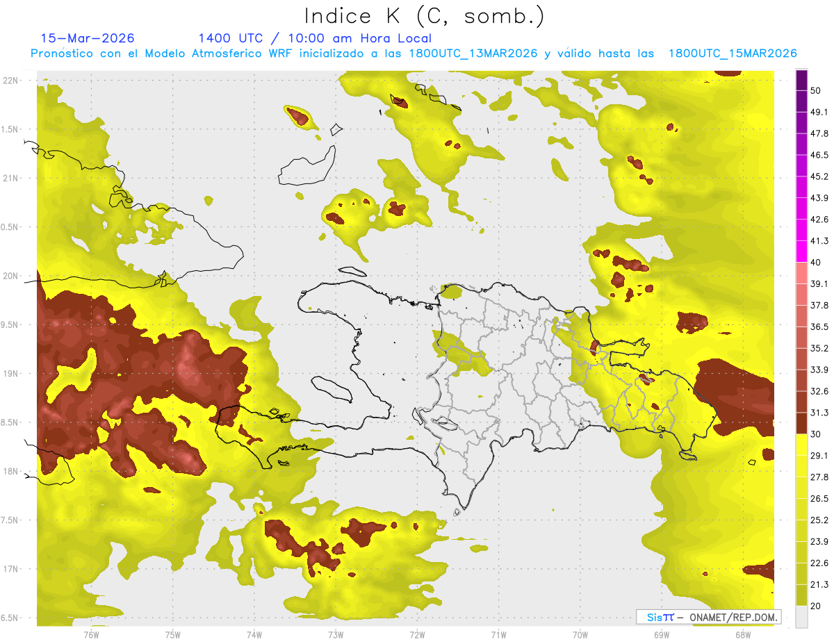Select the "21.3" color scale value
This screenshot has height=644, width=834.
[819, 585]
